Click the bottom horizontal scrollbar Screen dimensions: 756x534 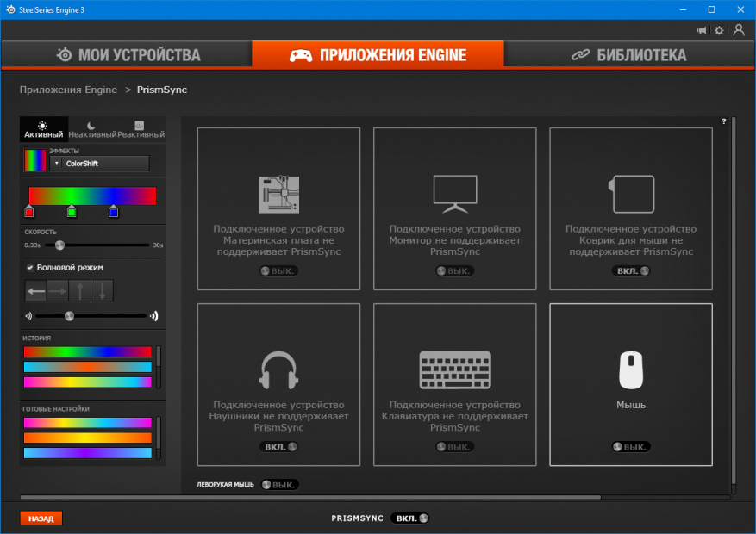coord(310,497)
